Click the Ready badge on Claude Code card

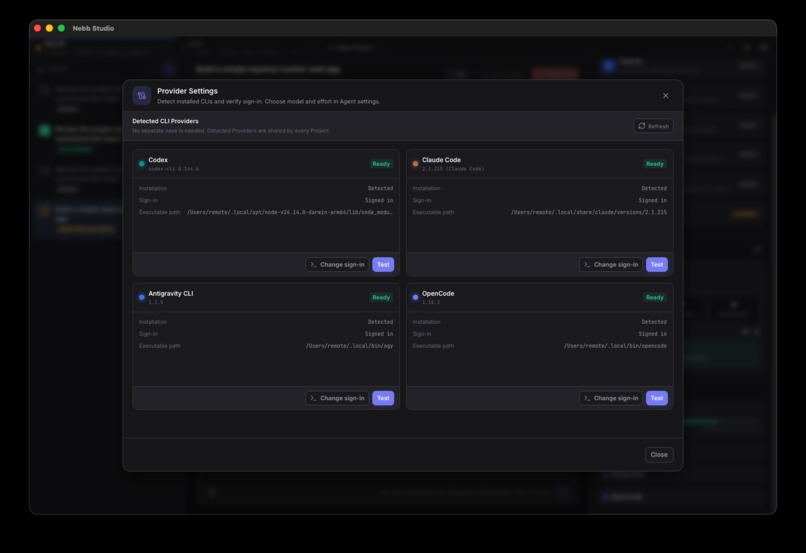(654, 164)
